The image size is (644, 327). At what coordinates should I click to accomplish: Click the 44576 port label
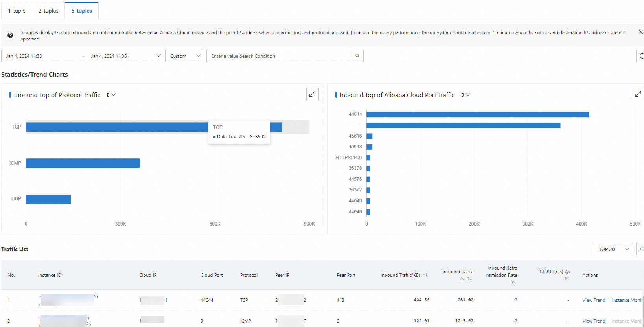355,179
